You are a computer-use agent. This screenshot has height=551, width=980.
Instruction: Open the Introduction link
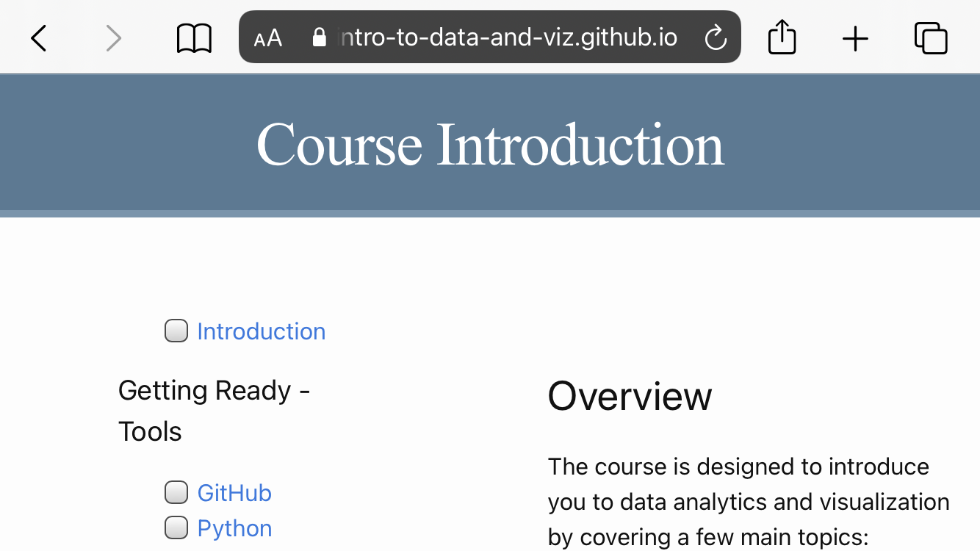(262, 331)
